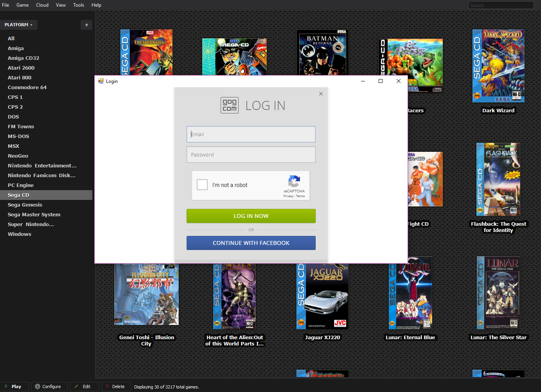
Task: Select CPS 1 platform
Action: 46,97
